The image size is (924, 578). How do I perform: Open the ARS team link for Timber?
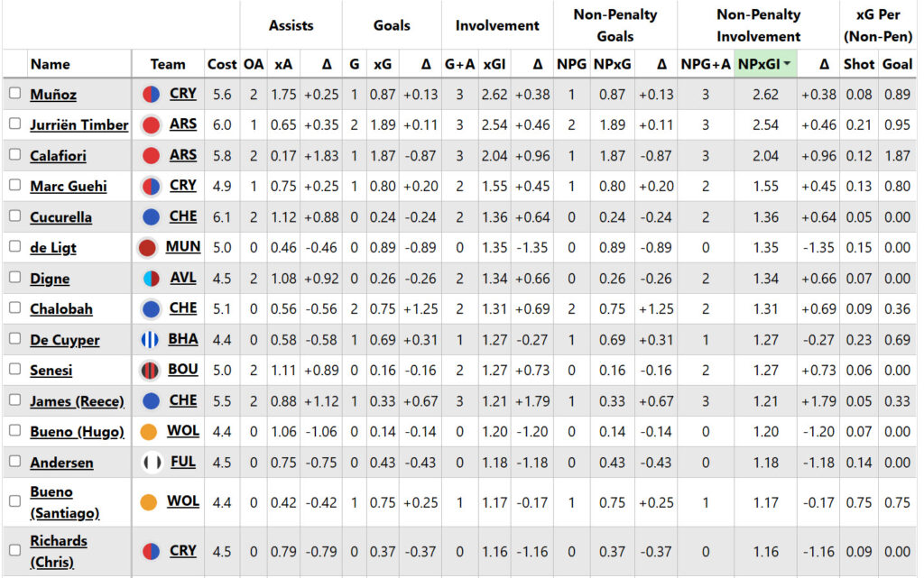pos(182,124)
